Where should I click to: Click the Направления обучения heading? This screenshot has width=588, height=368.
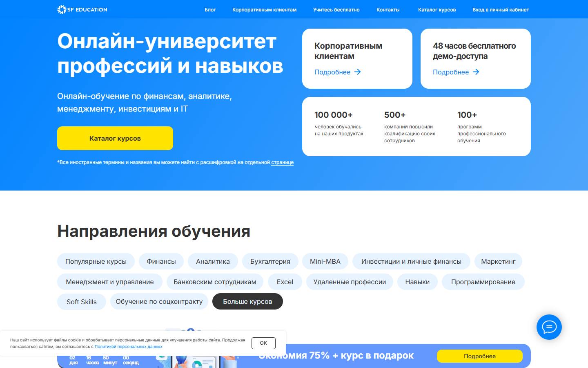pyautogui.click(x=154, y=231)
